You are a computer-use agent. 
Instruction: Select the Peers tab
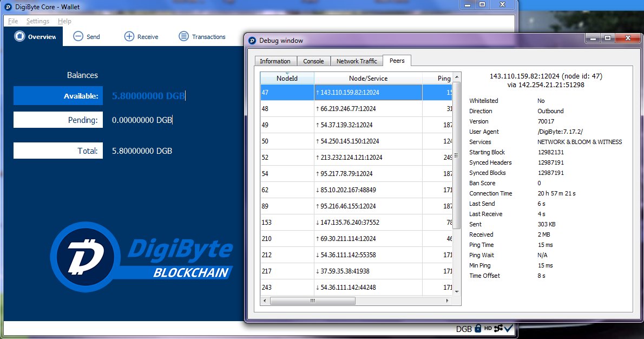(397, 61)
